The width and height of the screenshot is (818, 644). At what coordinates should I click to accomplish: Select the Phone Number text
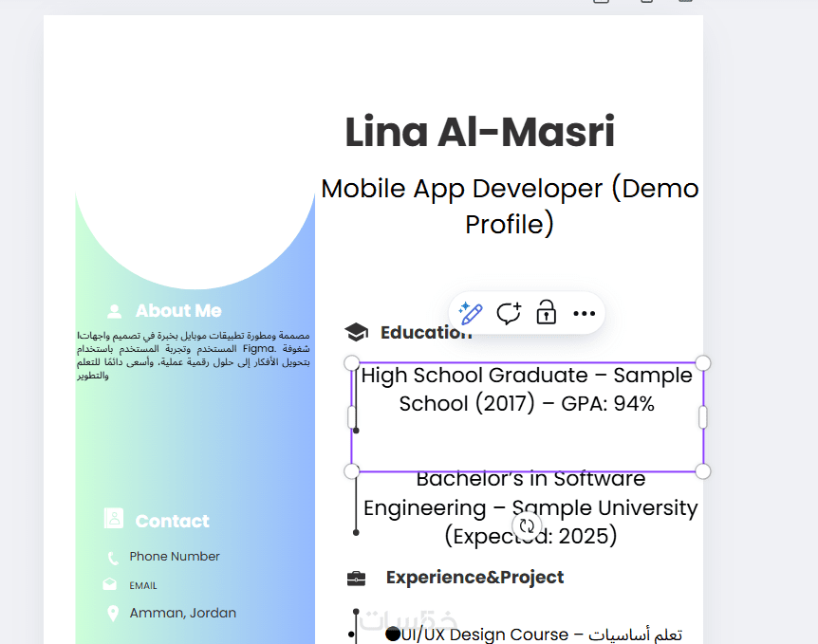175,557
